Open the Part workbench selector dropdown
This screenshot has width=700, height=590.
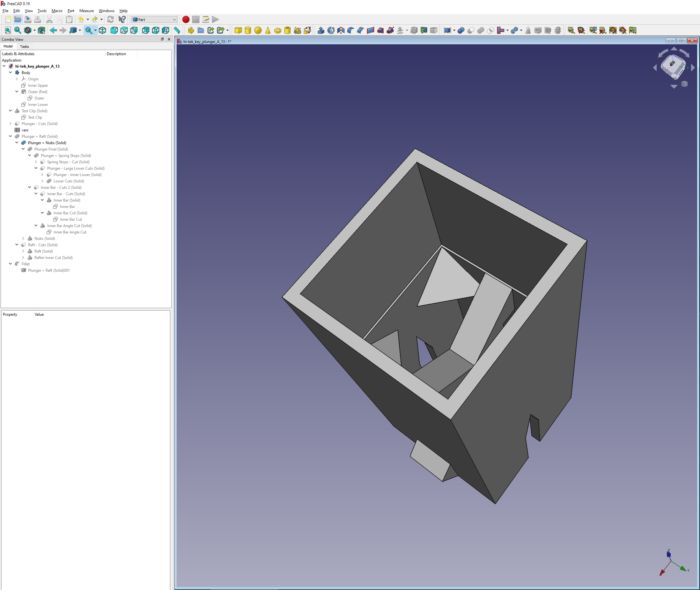tap(154, 19)
